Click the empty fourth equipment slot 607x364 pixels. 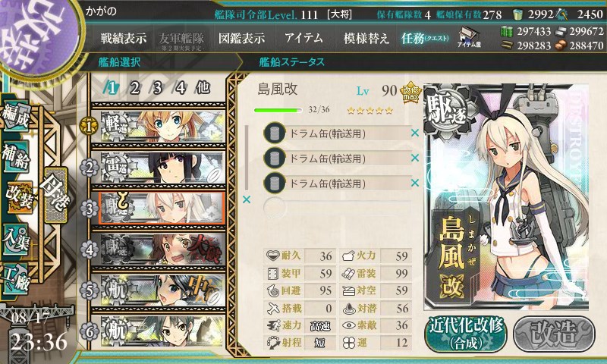tap(337, 208)
